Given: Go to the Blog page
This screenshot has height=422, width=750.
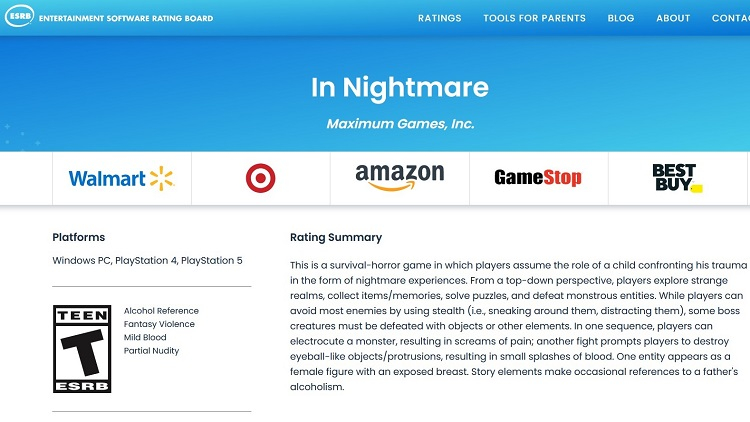Looking at the screenshot, I should click(620, 18).
